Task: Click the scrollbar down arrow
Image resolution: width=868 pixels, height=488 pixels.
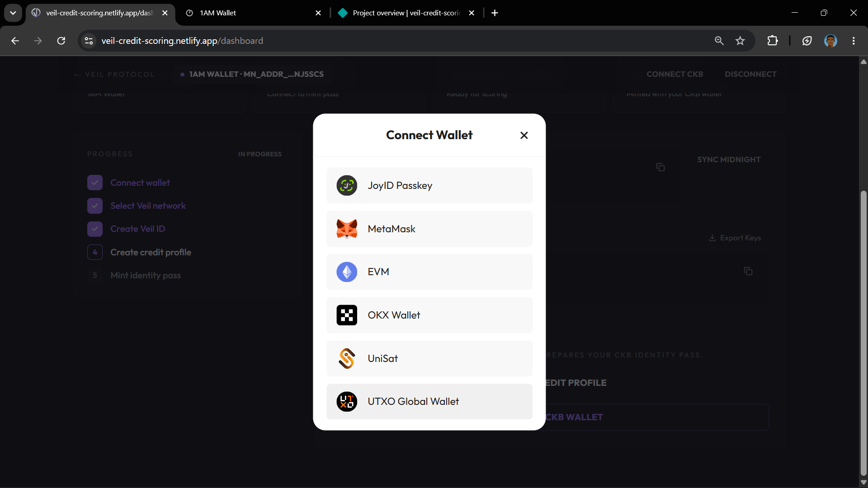Action: (x=863, y=482)
